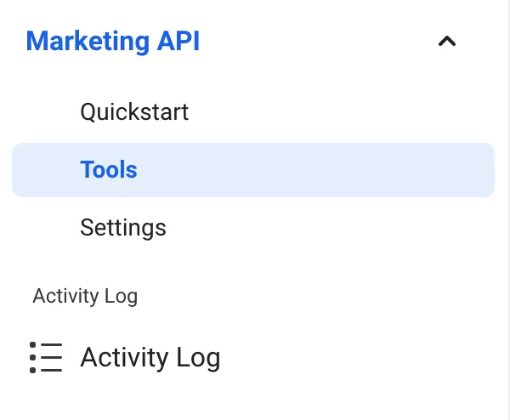Click the blue Marketing API title text
This screenshot has height=420, width=510.
pos(112,42)
